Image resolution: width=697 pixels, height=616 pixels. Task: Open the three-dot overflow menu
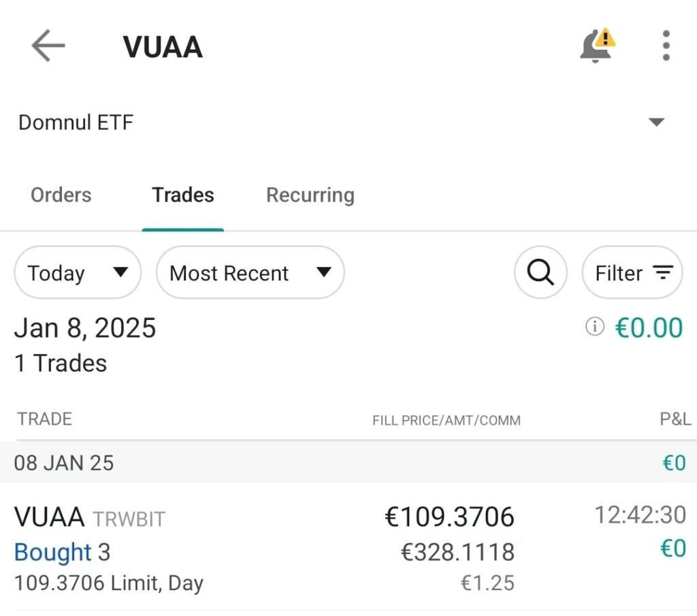(666, 46)
